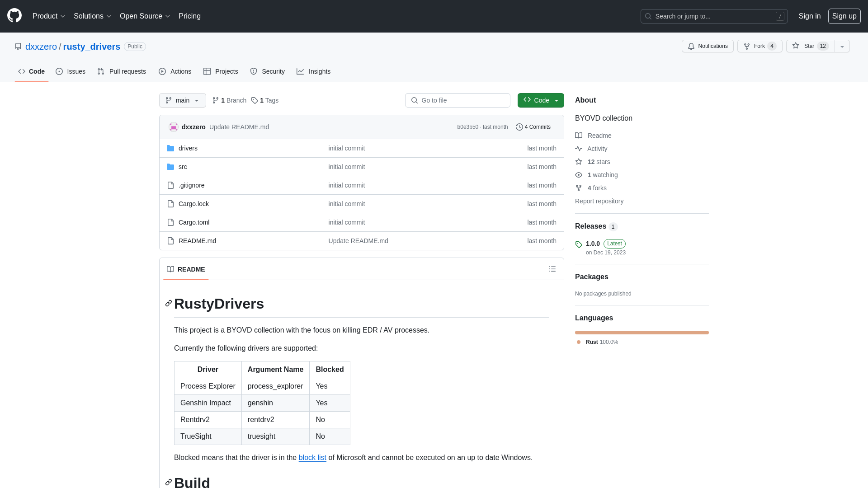Click the stars icon in About sidebar
This screenshot has height=488, width=868.
[x=579, y=162]
